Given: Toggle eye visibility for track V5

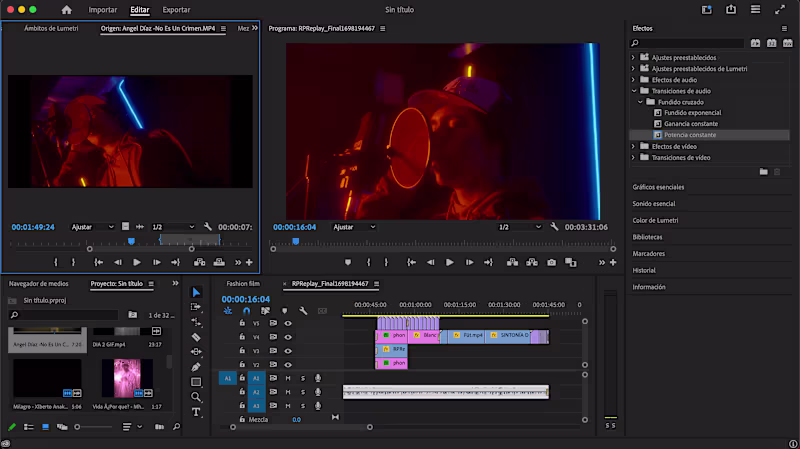Looking at the screenshot, I should 288,324.
